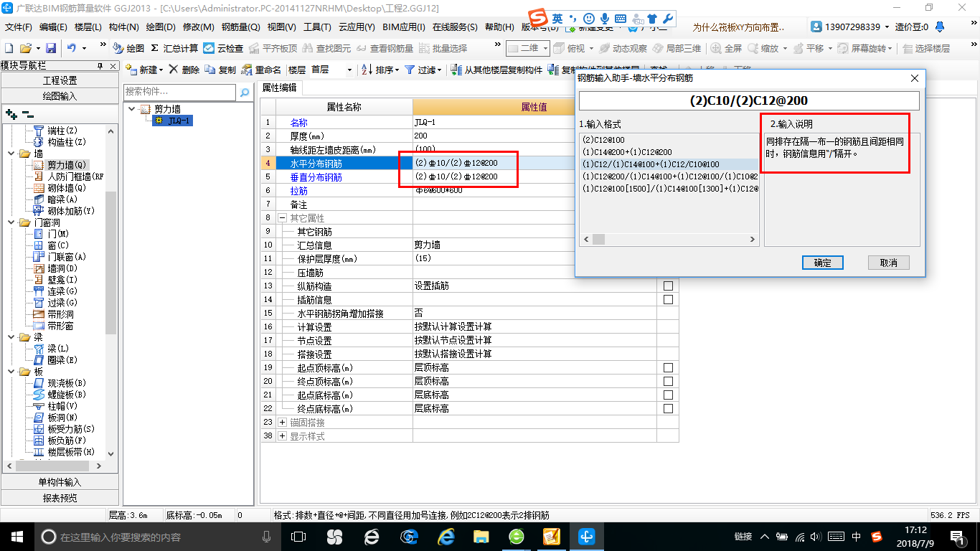The height and width of the screenshot is (551, 980).
Task: Open the 工程设置 navigation section
Action: click(x=60, y=80)
